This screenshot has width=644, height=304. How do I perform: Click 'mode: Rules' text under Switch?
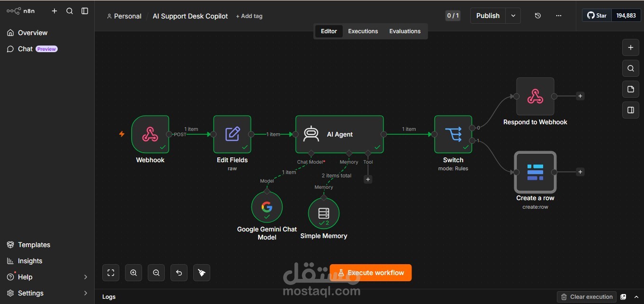point(453,168)
